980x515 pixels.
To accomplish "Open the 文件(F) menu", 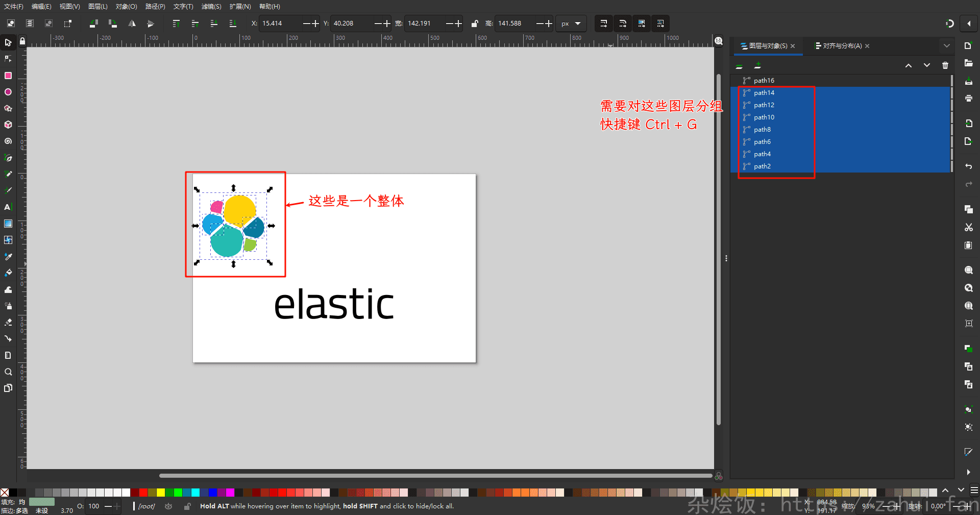I will [x=14, y=7].
